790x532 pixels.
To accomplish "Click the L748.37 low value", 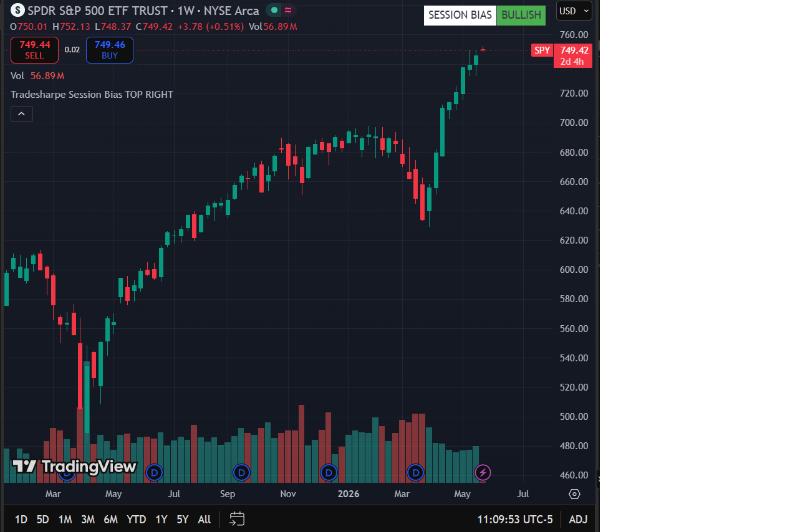I will [x=113, y=26].
